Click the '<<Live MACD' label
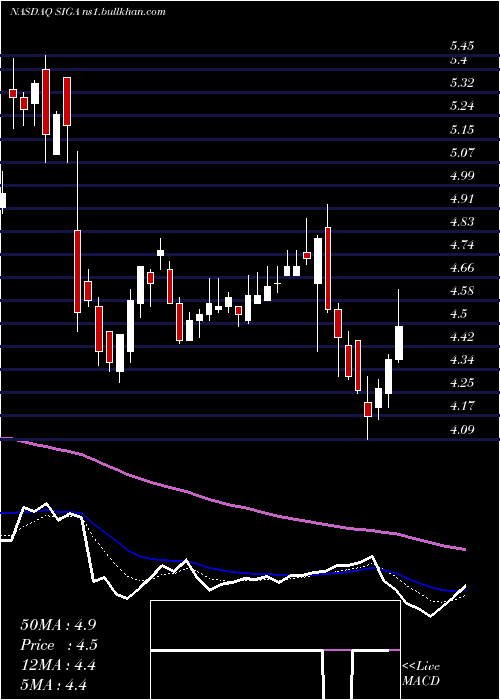Viewport: 500px width, 700px height. [x=421, y=674]
